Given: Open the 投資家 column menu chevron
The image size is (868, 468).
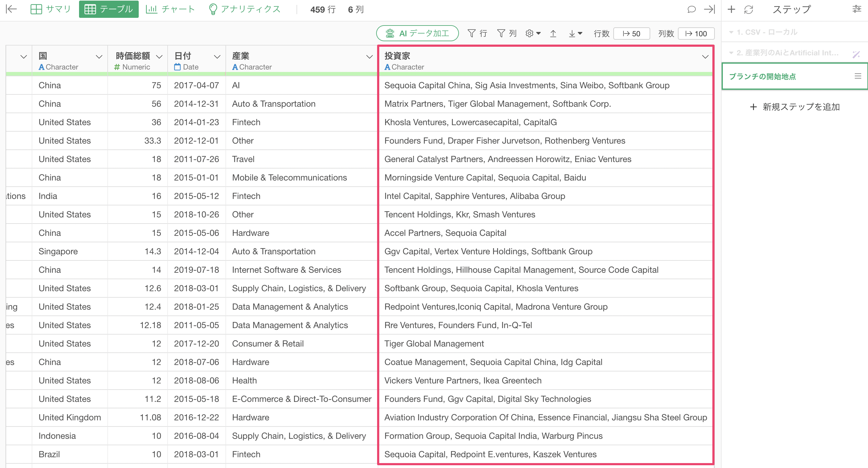Looking at the screenshot, I should tap(705, 57).
